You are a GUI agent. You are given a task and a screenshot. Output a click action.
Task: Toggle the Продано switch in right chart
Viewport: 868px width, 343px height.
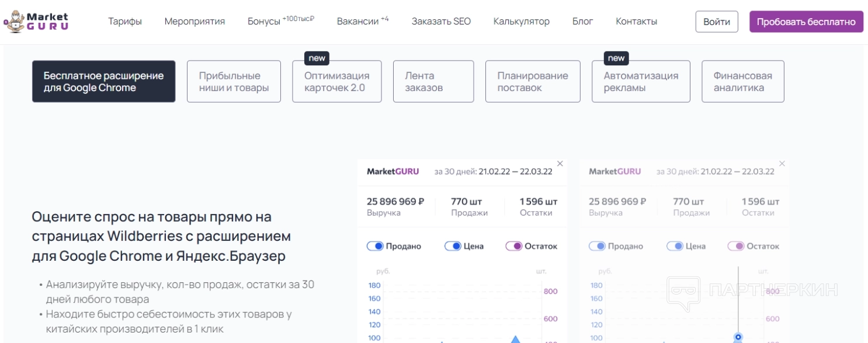tap(597, 246)
